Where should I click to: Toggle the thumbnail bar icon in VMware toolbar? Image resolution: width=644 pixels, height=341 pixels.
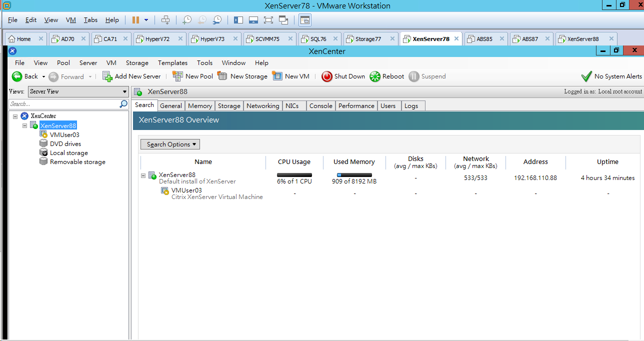click(253, 20)
